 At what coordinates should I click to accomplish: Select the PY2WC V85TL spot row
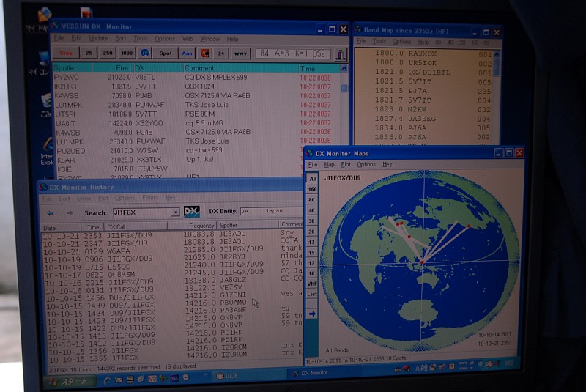(x=193, y=78)
